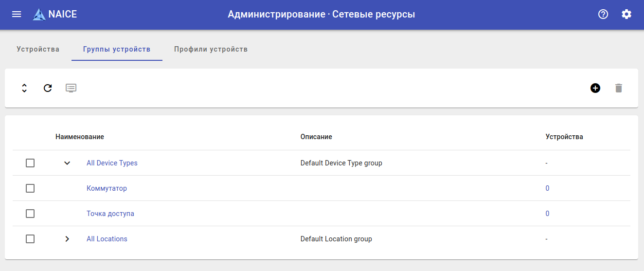Collapse the All Device Types group
The width and height of the screenshot is (644, 271).
(x=67, y=163)
